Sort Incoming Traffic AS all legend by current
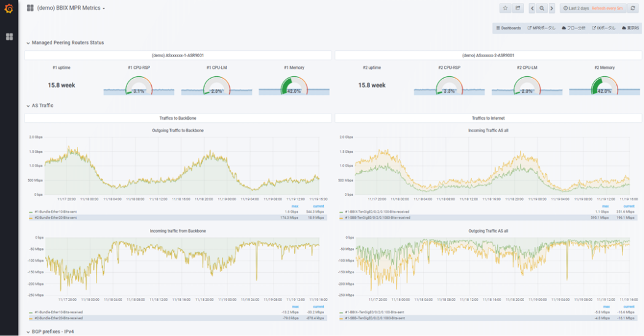Screen dimensions: 644x336 629,206
